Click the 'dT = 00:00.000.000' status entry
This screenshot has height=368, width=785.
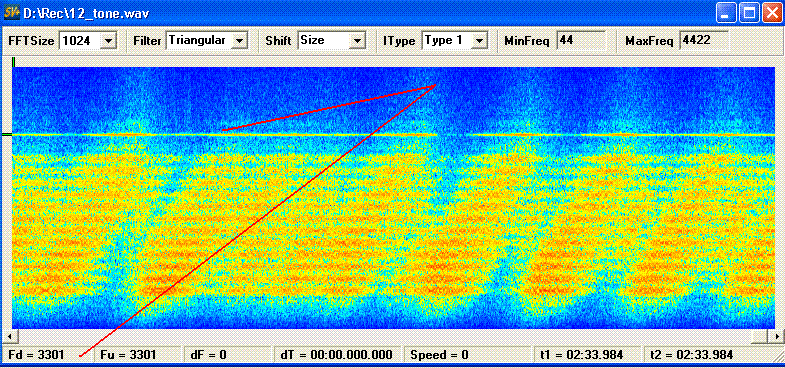[x=337, y=355]
